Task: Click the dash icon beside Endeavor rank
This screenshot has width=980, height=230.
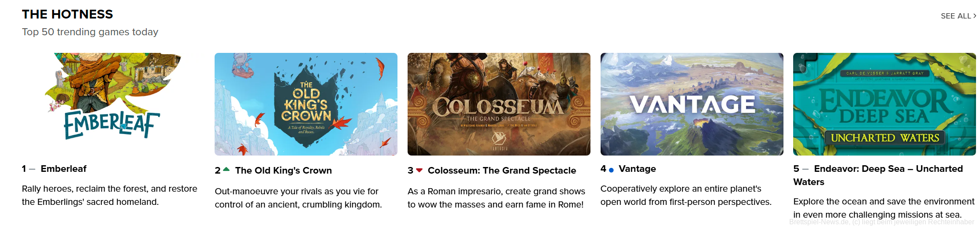Action: point(806,169)
